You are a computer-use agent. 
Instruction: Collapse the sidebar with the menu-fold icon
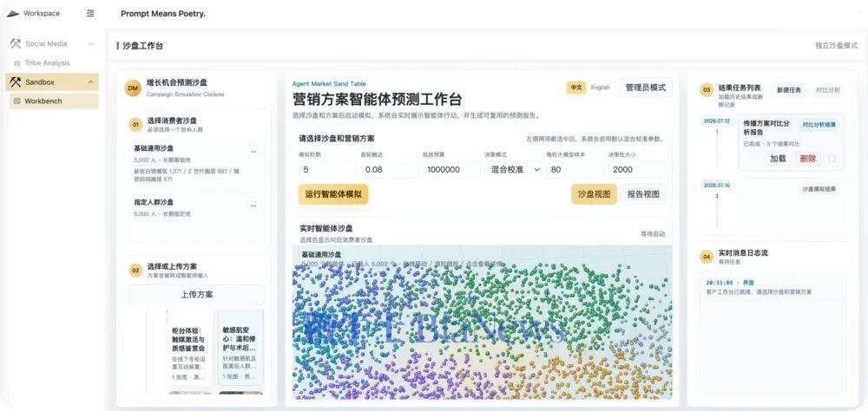pyautogui.click(x=90, y=13)
